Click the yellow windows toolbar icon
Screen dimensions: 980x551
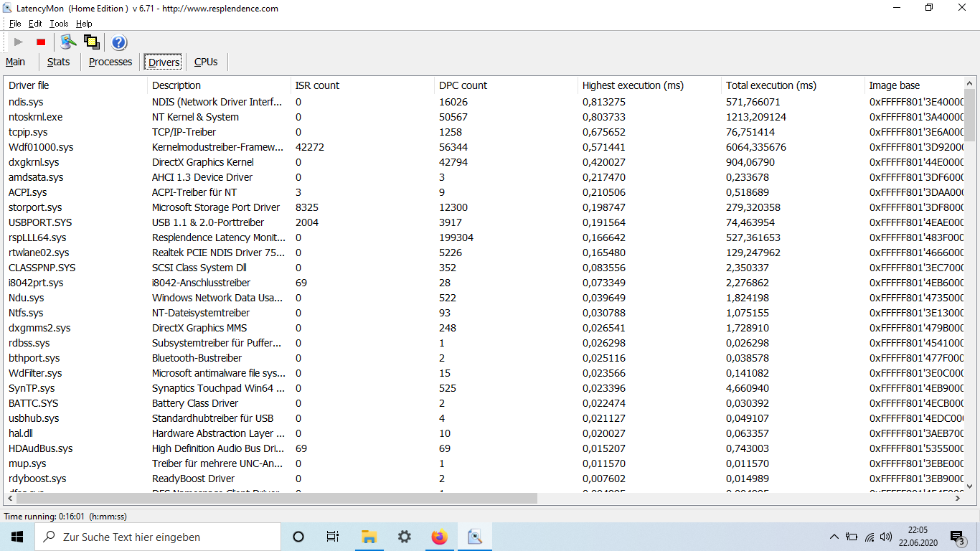[92, 42]
